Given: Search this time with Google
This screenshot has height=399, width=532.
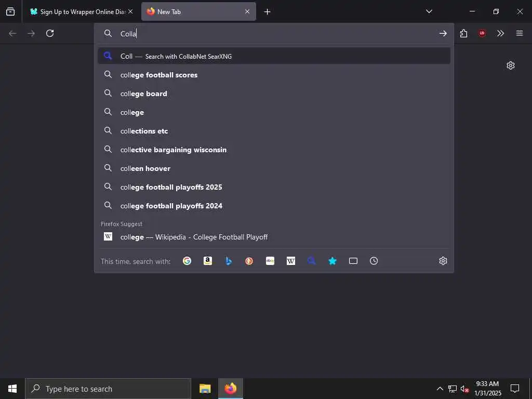Looking at the screenshot, I should (187, 261).
